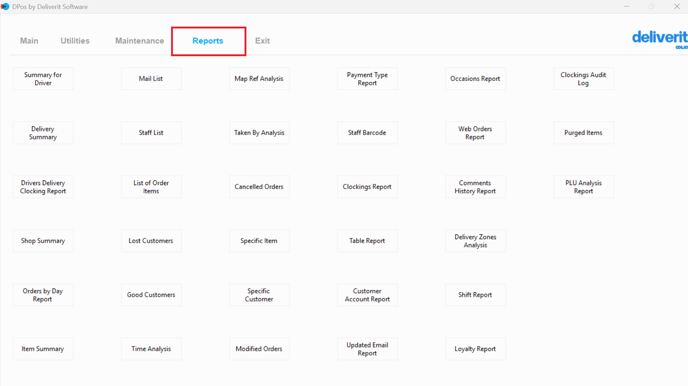Image resolution: width=688 pixels, height=386 pixels.
Task: Run Taken By Analysis
Action: tap(259, 132)
